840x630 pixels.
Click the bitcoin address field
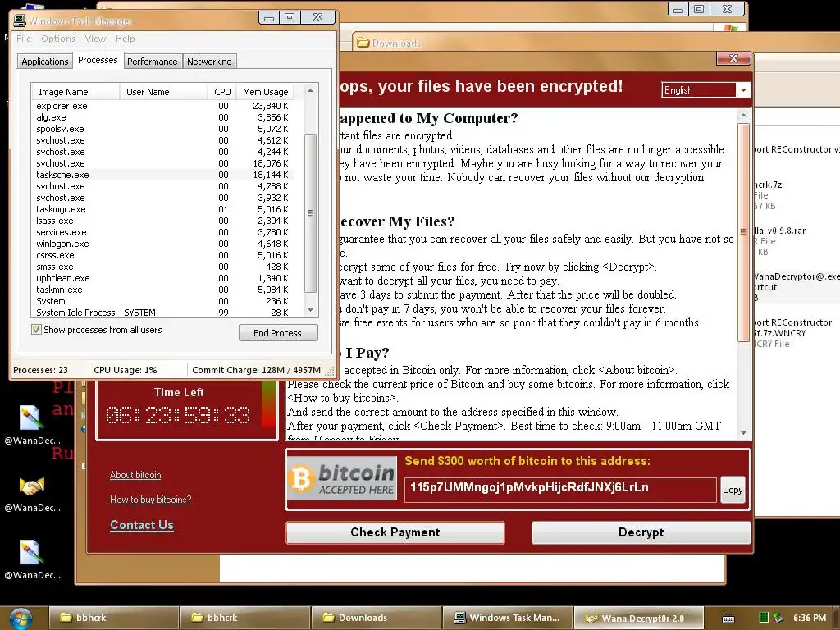[560, 490]
